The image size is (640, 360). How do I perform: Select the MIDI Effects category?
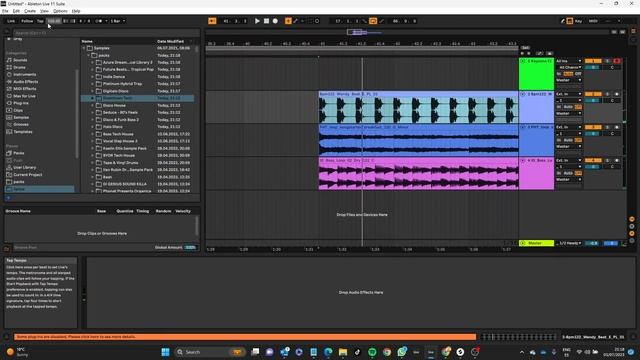[x=24, y=89]
